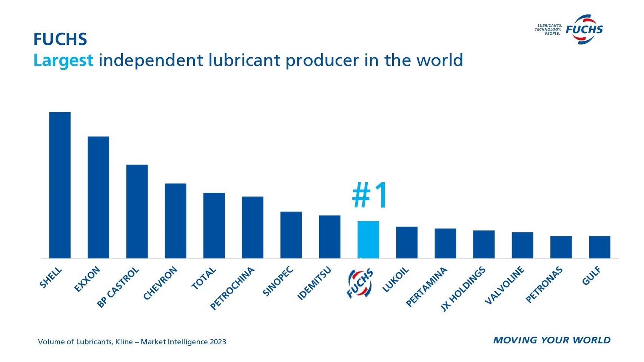
Task: Select the Petrochina bar
Action: point(252,227)
